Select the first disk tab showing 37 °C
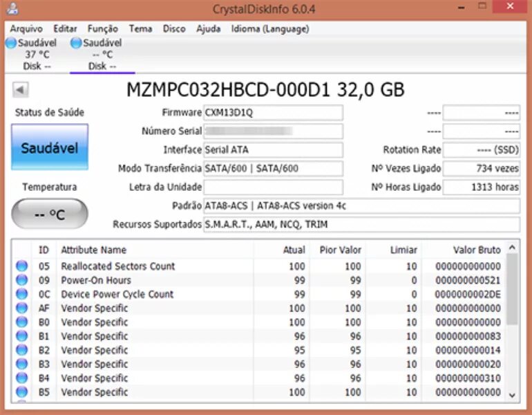The width and height of the screenshot is (532, 415). (37, 55)
